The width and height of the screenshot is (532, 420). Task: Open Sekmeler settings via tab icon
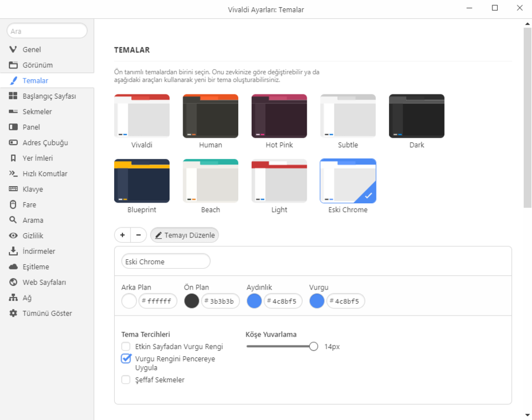click(13, 112)
